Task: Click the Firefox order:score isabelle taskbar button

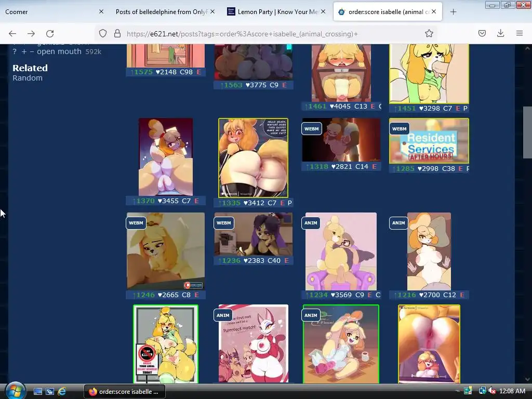Action: [125, 392]
